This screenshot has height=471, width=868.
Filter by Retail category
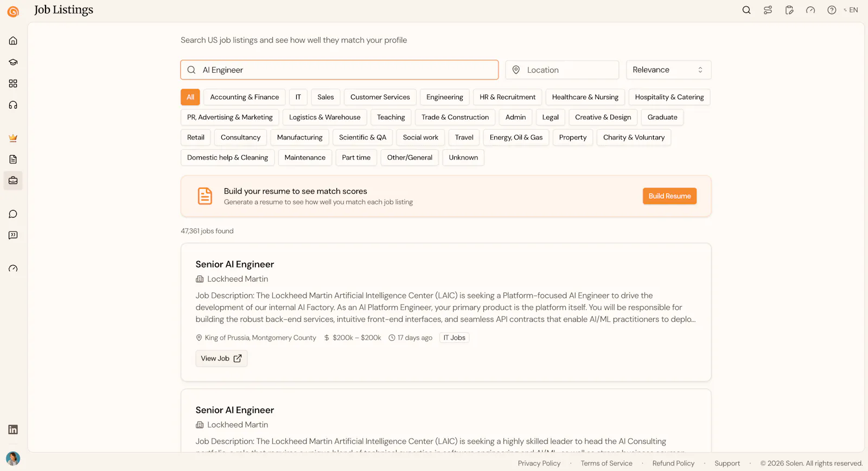[x=196, y=137]
